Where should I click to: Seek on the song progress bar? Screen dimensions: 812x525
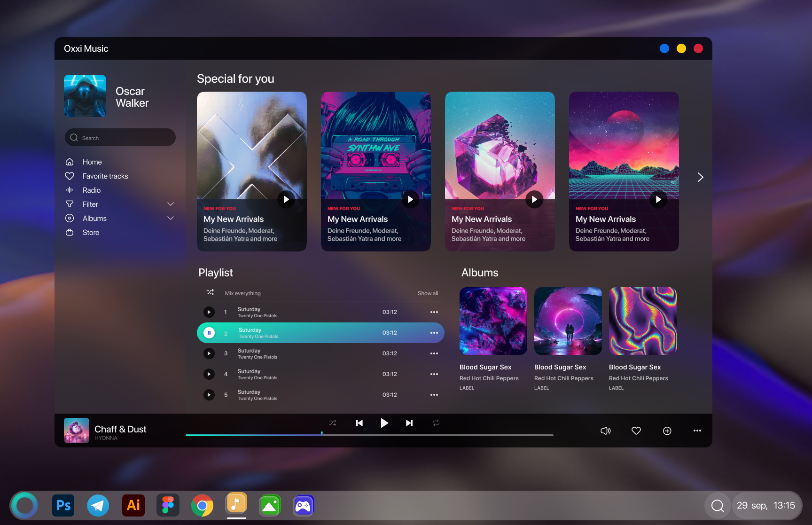click(x=369, y=435)
